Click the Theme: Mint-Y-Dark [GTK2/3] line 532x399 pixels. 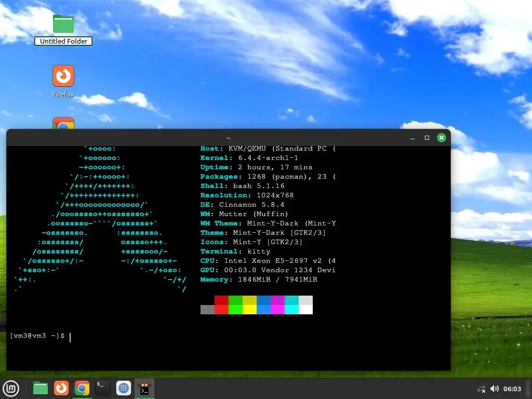(263, 233)
